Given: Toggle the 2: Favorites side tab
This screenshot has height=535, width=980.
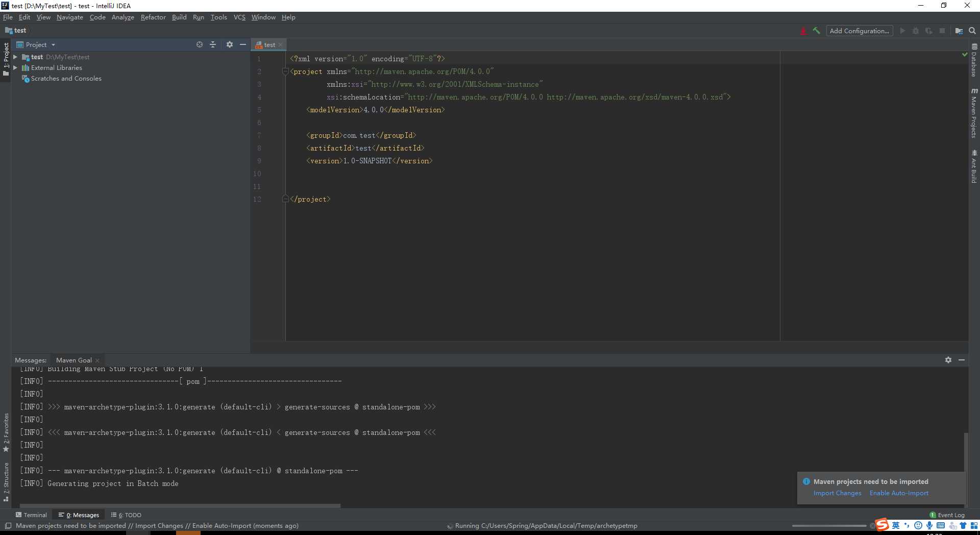Looking at the screenshot, I should click(x=6, y=433).
